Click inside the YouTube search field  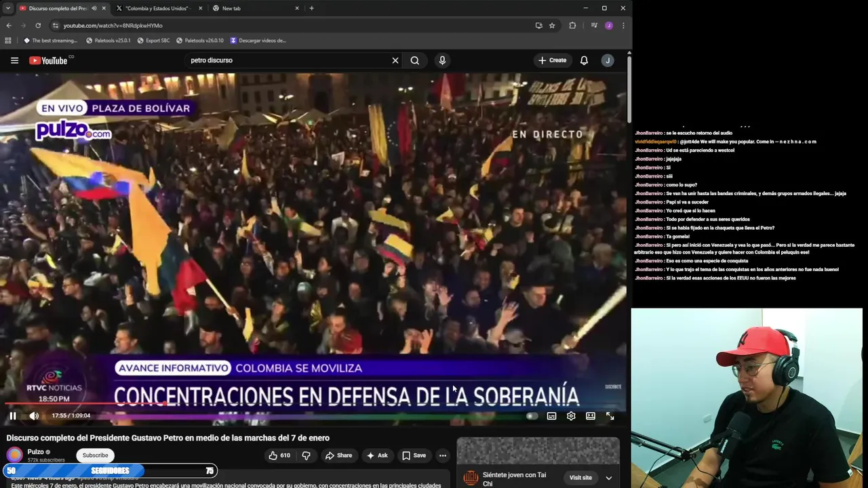288,60
